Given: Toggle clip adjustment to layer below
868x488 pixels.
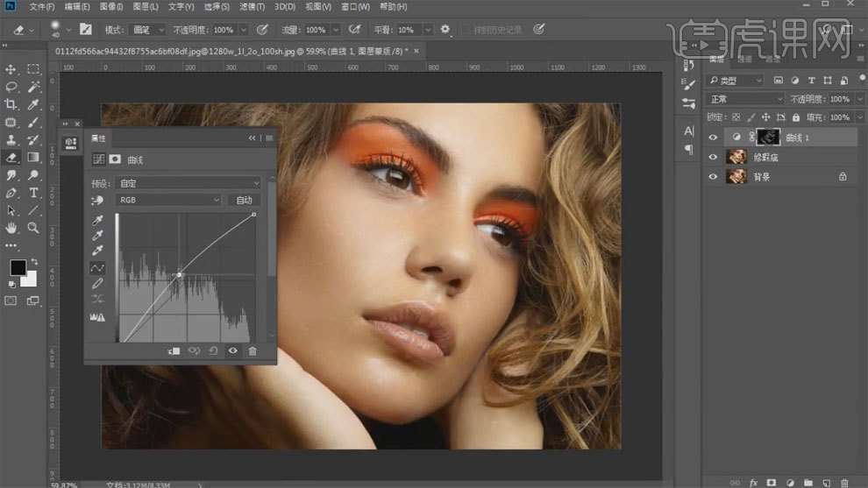Looking at the screenshot, I should pyautogui.click(x=174, y=350).
